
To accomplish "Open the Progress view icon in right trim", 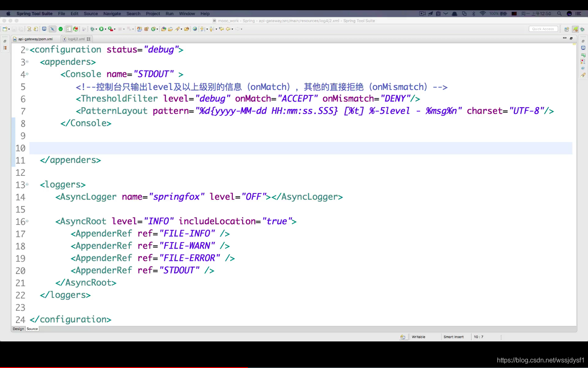I will (x=583, y=55).
